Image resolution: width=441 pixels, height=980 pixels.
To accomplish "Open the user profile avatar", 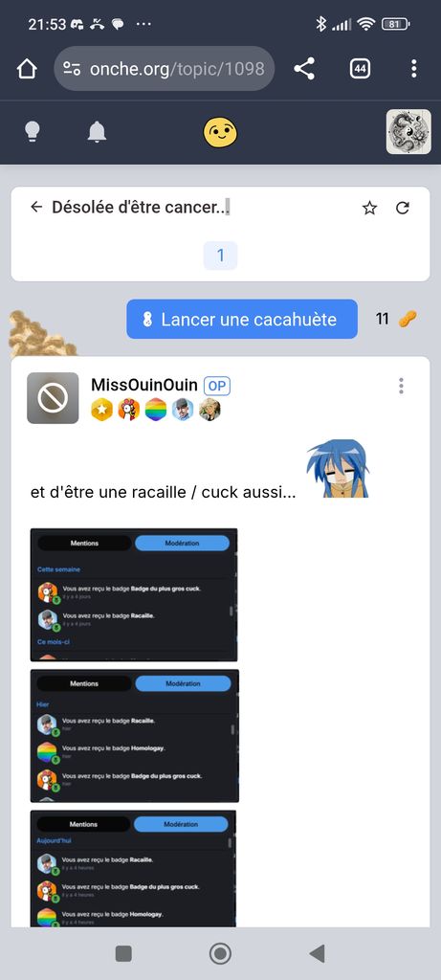I will tap(408, 132).
